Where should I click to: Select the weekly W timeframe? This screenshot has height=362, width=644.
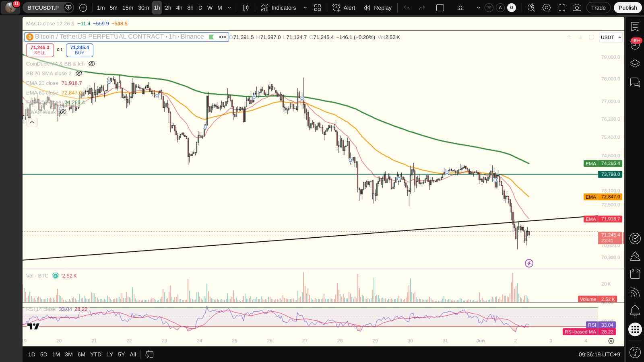210,8
